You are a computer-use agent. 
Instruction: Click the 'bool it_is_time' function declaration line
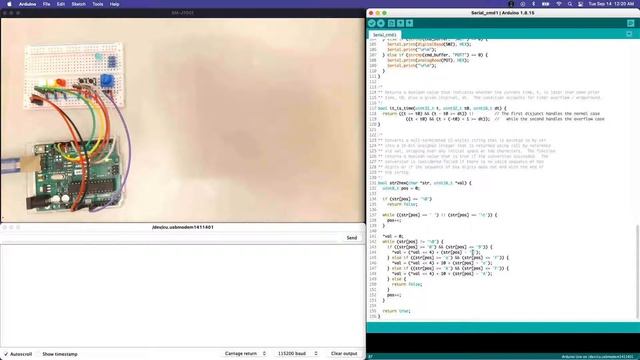(x=442, y=109)
